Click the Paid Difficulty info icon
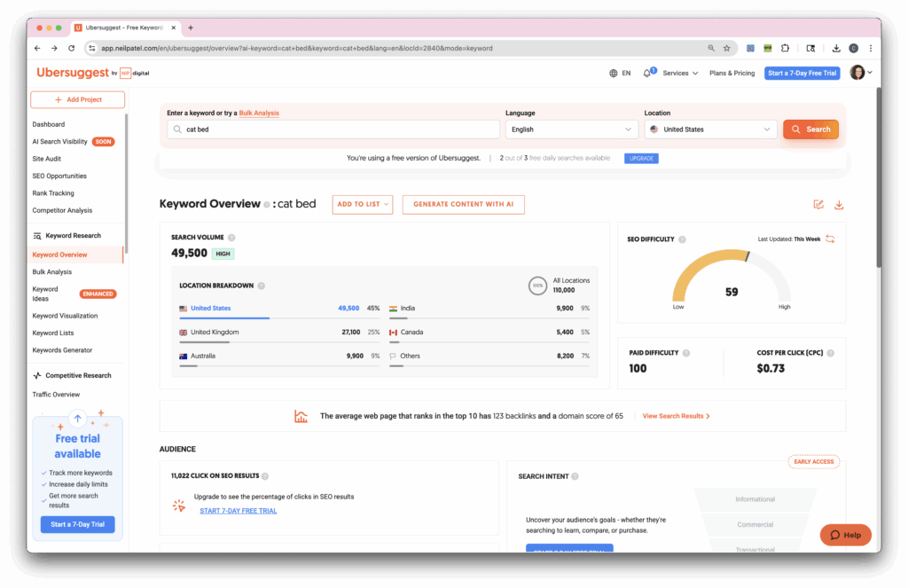 686,353
